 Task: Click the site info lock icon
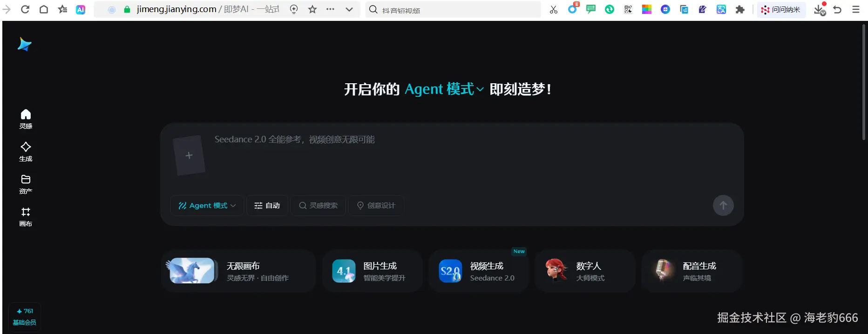click(127, 9)
